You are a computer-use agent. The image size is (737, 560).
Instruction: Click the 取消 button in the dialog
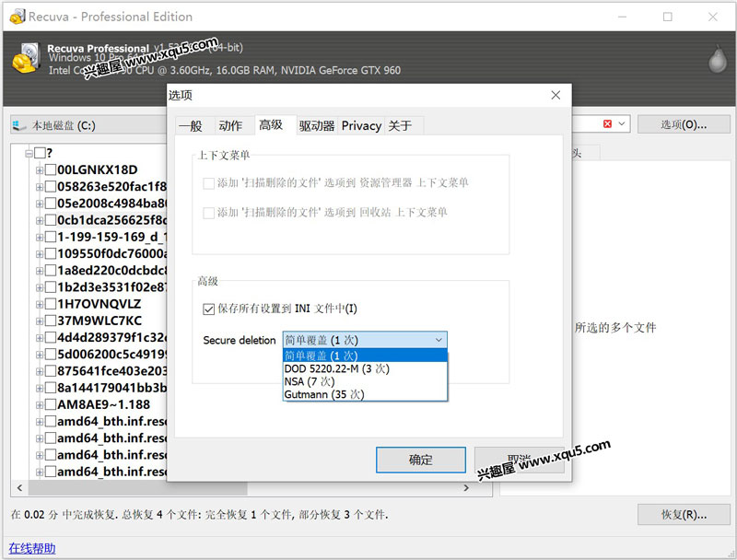(x=520, y=460)
